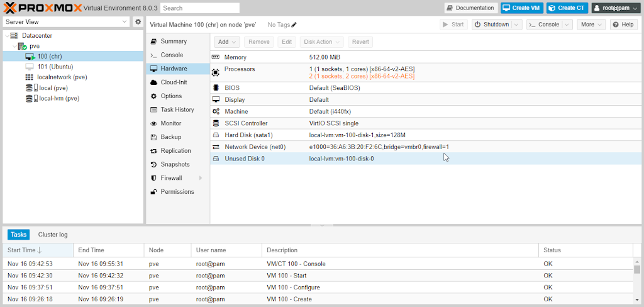Click the Documentation button
The image size is (644, 307).
471,8
